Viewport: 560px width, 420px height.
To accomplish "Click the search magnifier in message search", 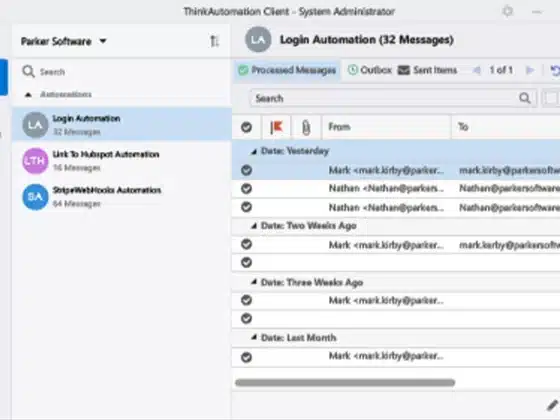I will (x=525, y=98).
